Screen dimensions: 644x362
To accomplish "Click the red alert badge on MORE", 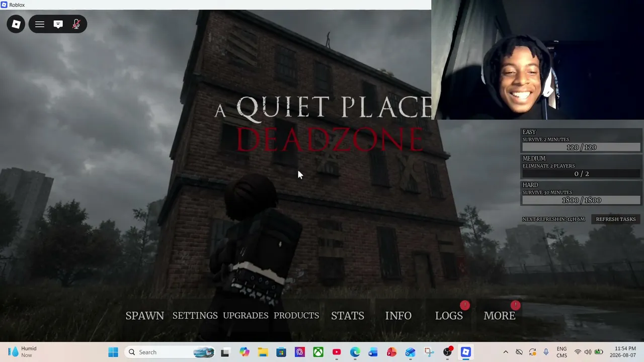I will coord(515,305).
